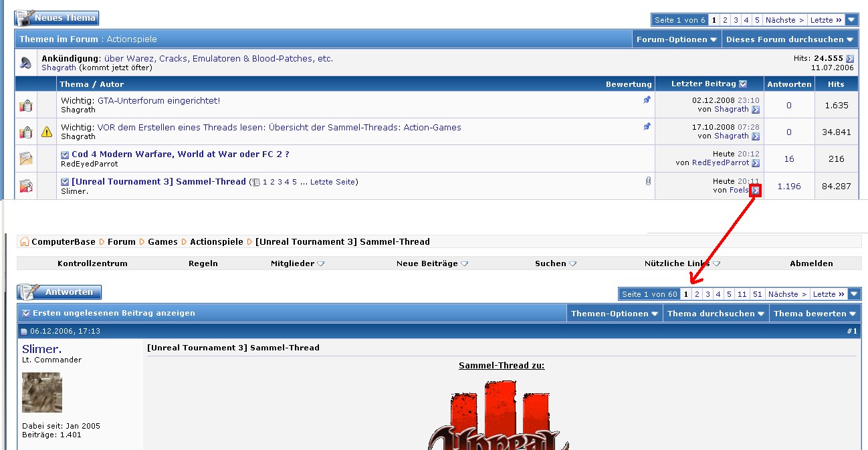Click the 16 replies count of the Cod 4 thread
The height and width of the screenshot is (450, 868).
tap(789, 159)
